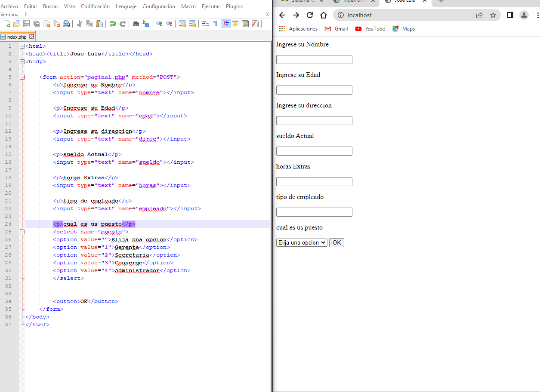Viewport: 540px width, 392px height.
Task: Open the Plugins menu
Action: point(234,6)
